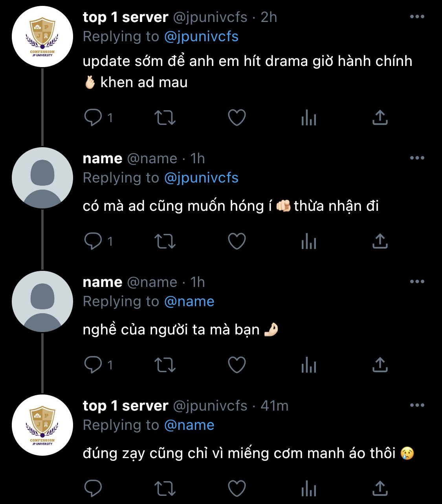View analytics of 'nghề của người ta' reply
This screenshot has height=504, width=442.
point(308,365)
